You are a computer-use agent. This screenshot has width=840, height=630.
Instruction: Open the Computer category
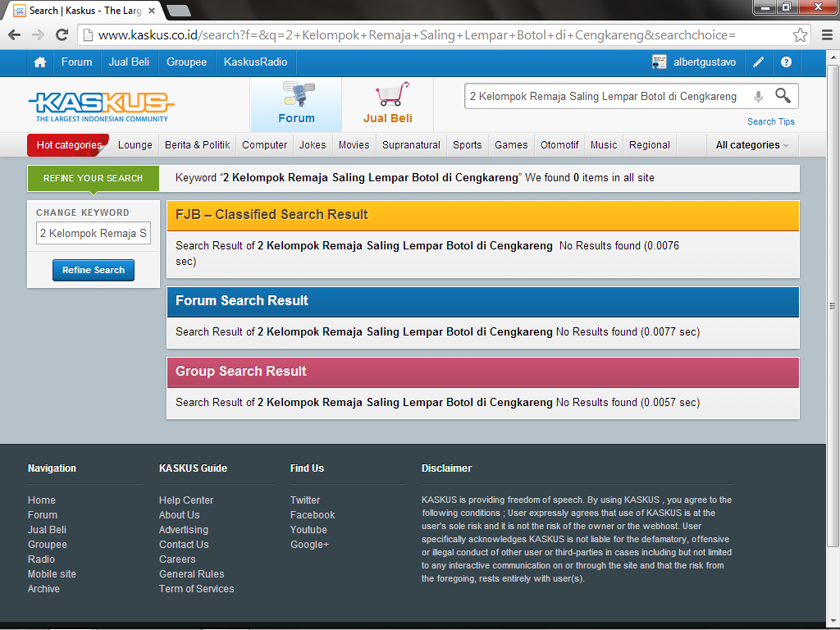pos(265,145)
